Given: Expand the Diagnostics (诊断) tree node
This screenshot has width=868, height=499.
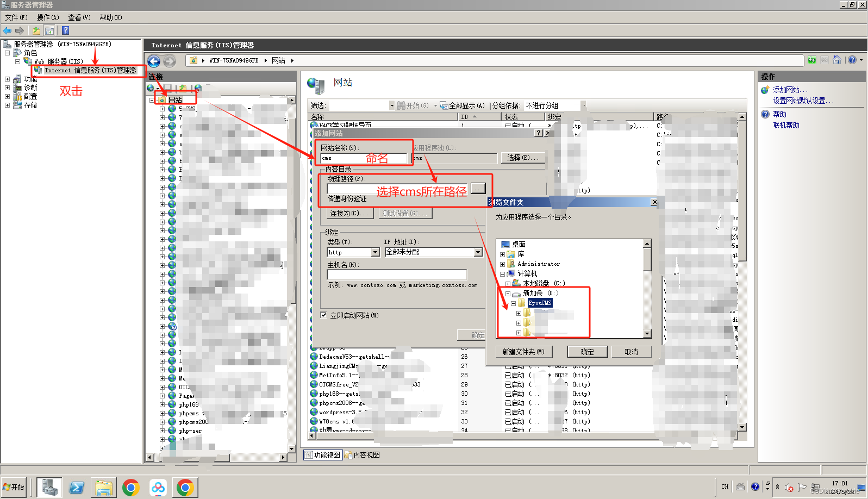Looking at the screenshot, I should pyautogui.click(x=8, y=88).
